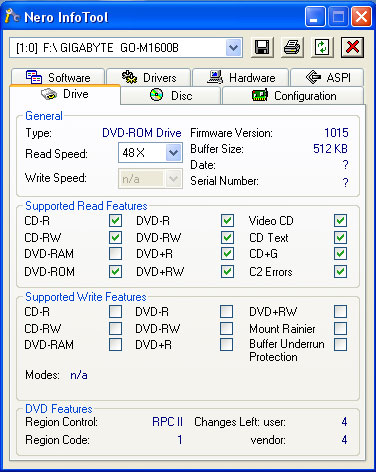The image size is (376, 472).
Task: Click the disabled Write Speed n/a dropdown
Action: 150,179
